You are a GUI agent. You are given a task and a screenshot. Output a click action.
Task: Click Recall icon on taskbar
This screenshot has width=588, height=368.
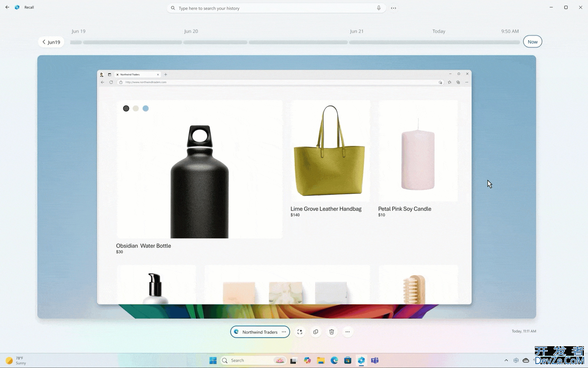pos(361,361)
